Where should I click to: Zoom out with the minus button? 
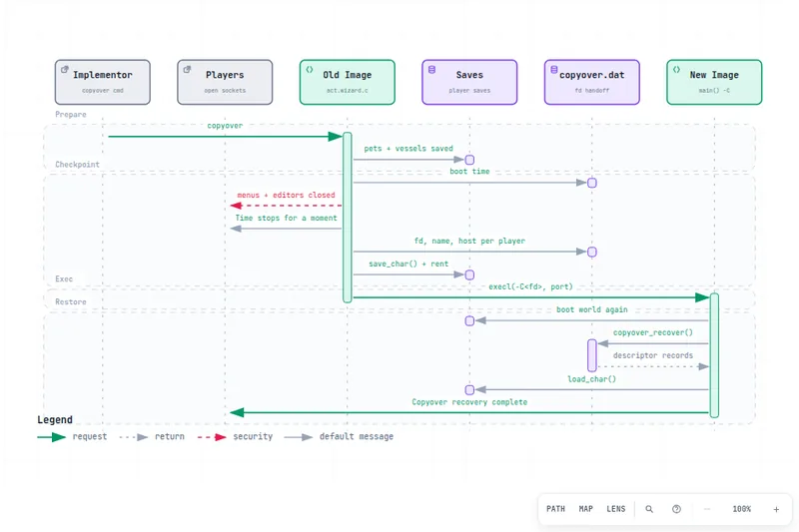coord(707,509)
